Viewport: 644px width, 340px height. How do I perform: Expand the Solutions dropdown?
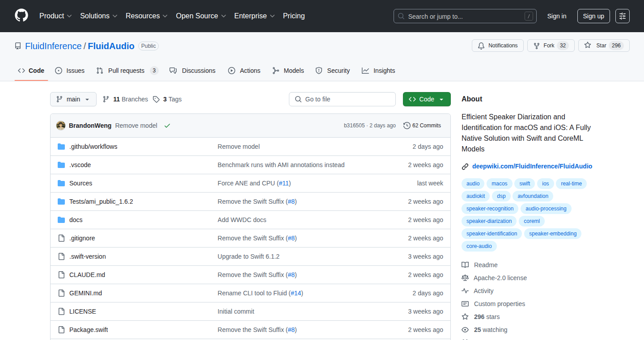point(99,16)
